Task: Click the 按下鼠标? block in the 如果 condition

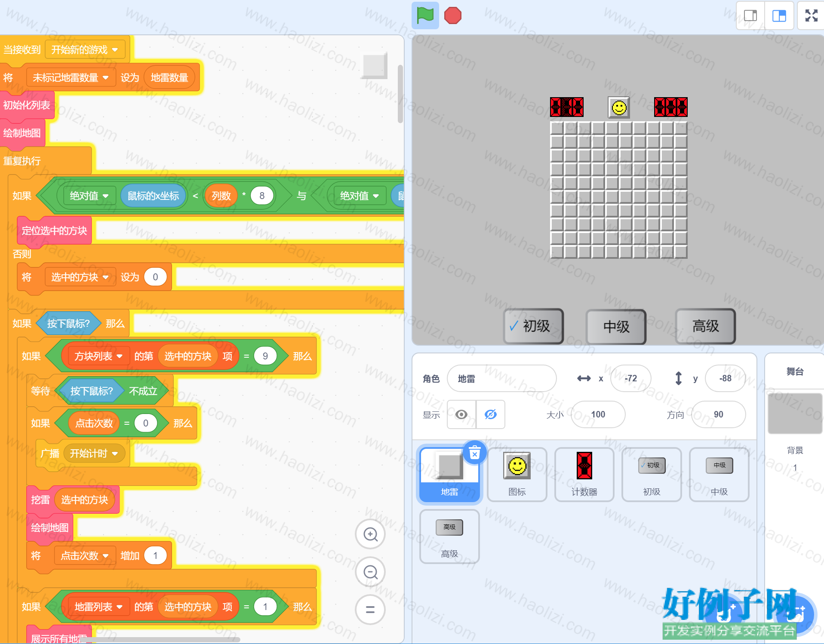Action: point(68,324)
